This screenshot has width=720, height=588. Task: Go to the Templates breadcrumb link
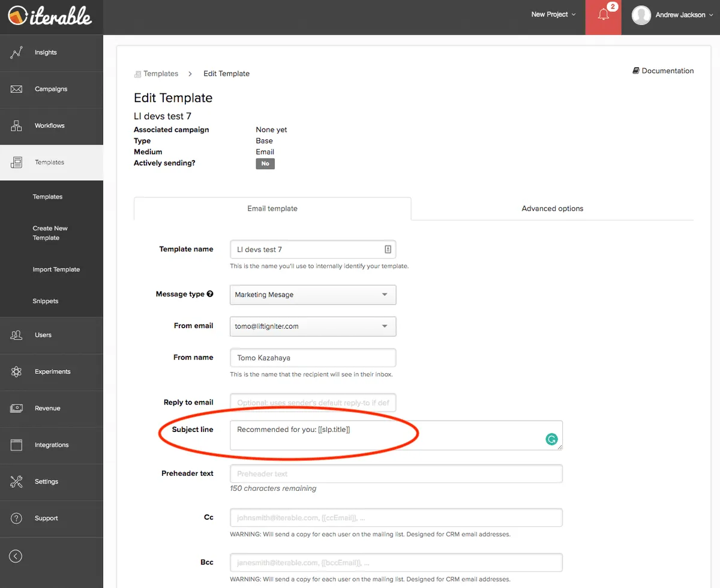tap(160, 74)
